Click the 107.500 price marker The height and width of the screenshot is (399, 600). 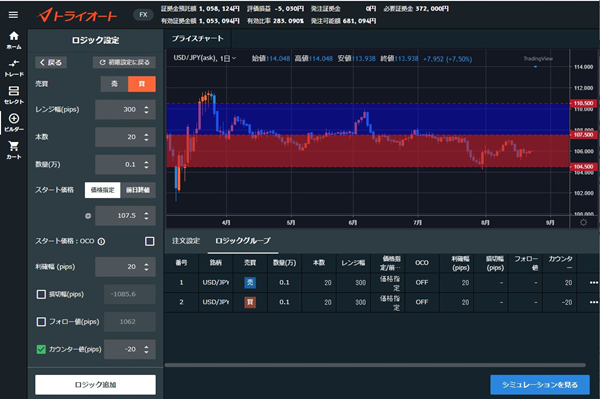pyautogui.click(x=583, y=135)
